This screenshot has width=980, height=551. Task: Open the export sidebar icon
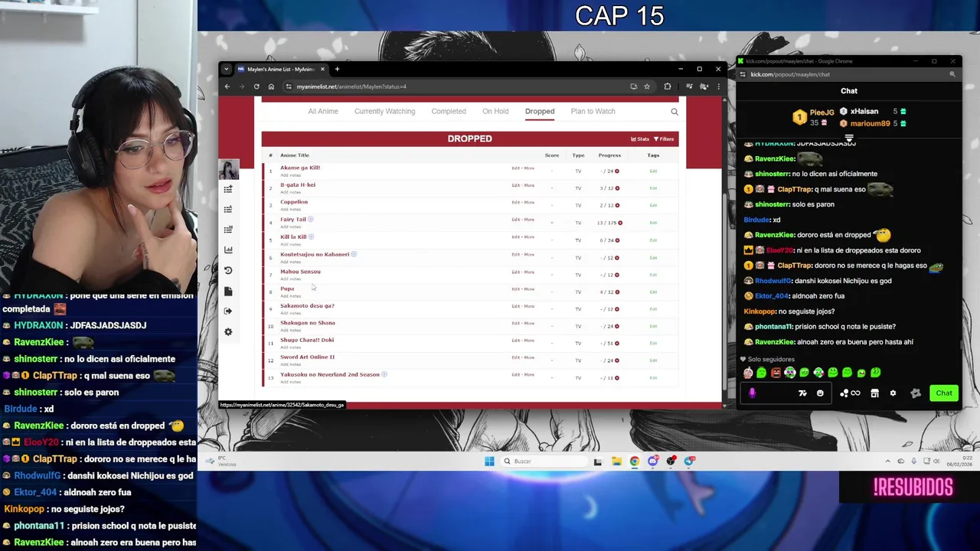pos(228,311)
